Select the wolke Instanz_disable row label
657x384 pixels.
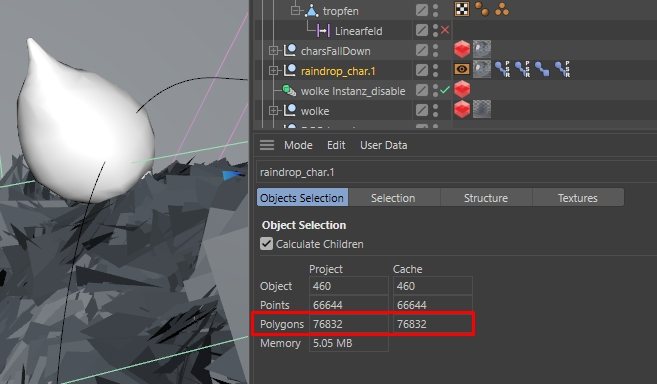(353, 91)
